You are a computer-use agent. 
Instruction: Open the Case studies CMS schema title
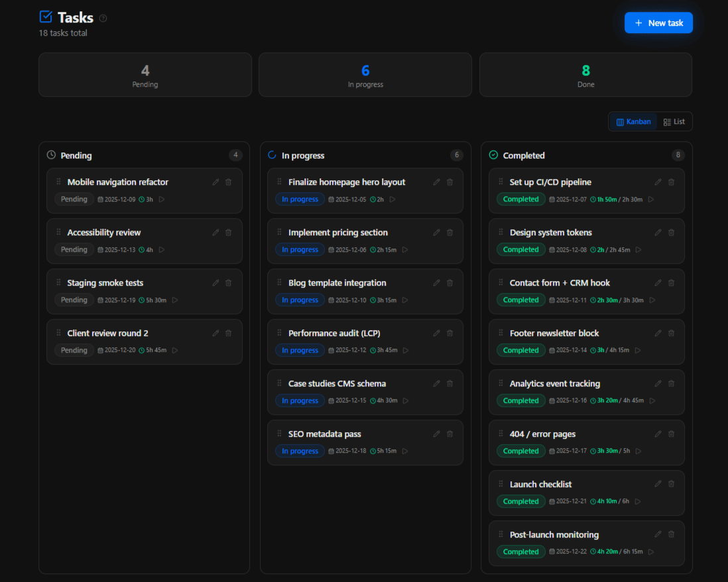(x=337, y=384)
